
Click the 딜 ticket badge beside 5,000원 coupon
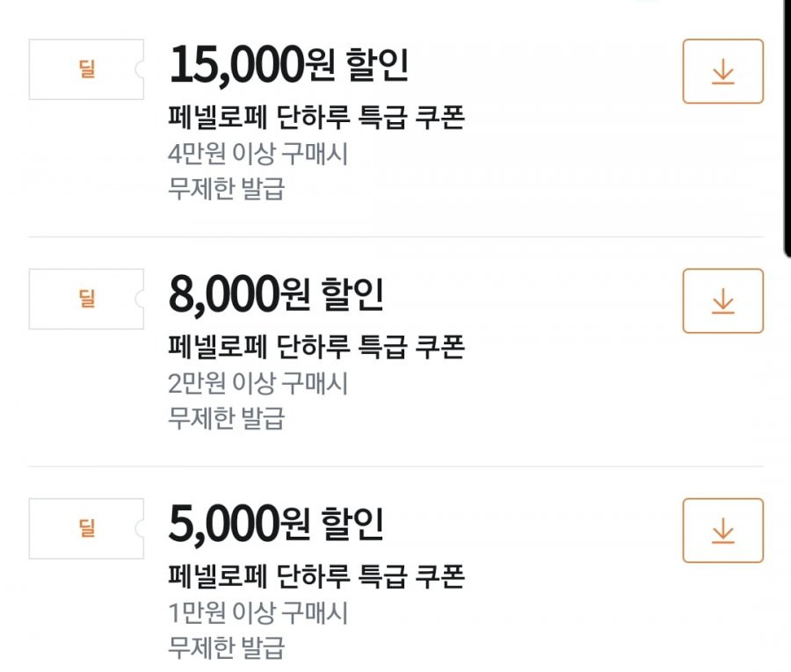[x=86, y=528]
